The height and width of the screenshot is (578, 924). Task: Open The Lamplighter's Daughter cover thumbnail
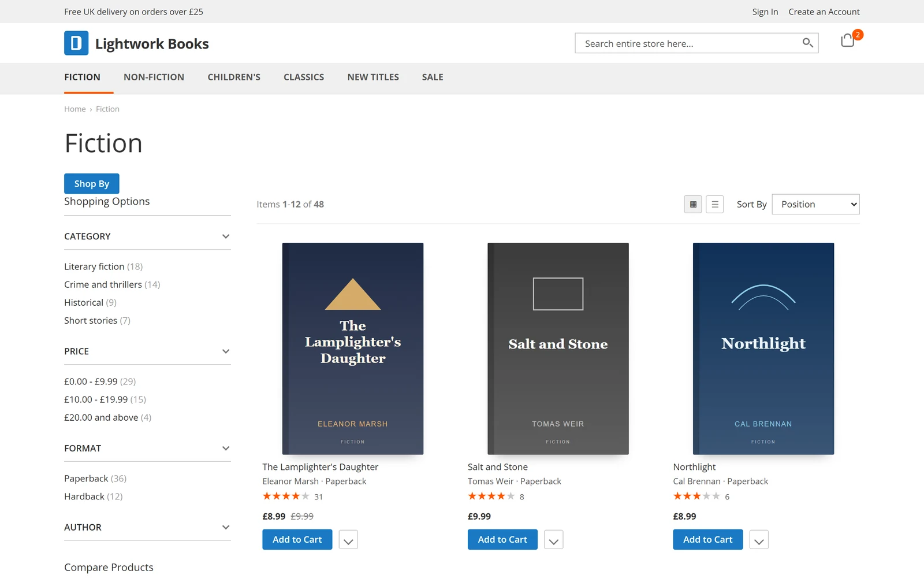353,349
